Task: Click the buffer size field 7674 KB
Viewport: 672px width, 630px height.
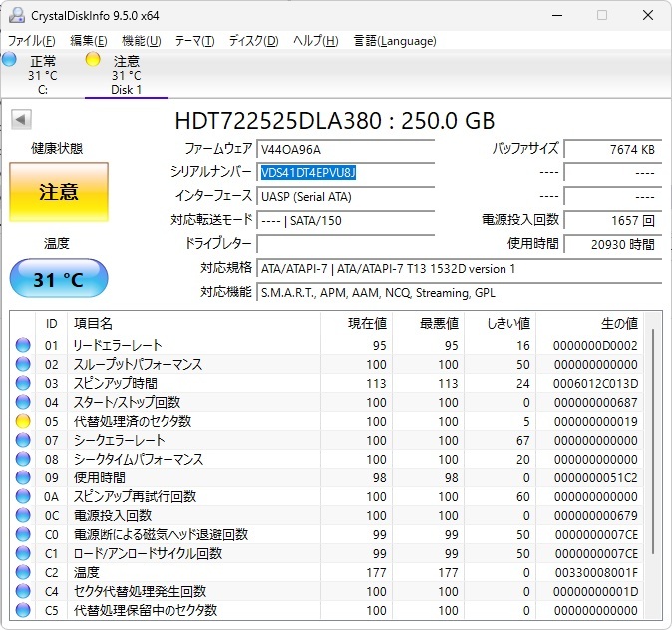Action: pos(613,150)
